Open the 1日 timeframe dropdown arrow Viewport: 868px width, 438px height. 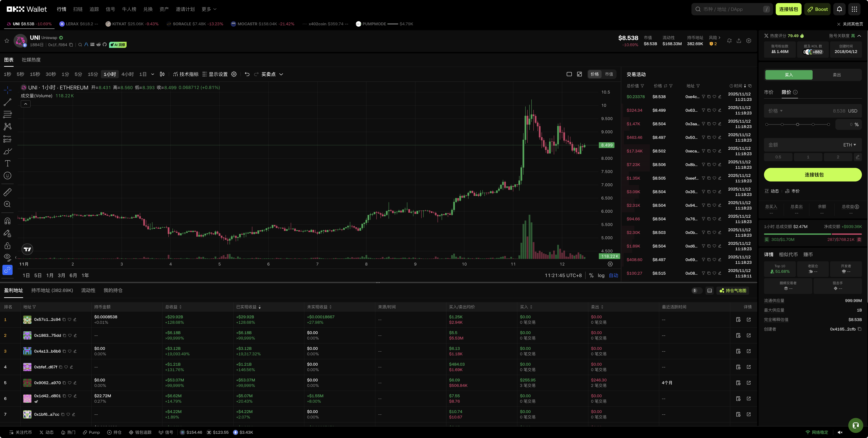[x=152, y=74]
